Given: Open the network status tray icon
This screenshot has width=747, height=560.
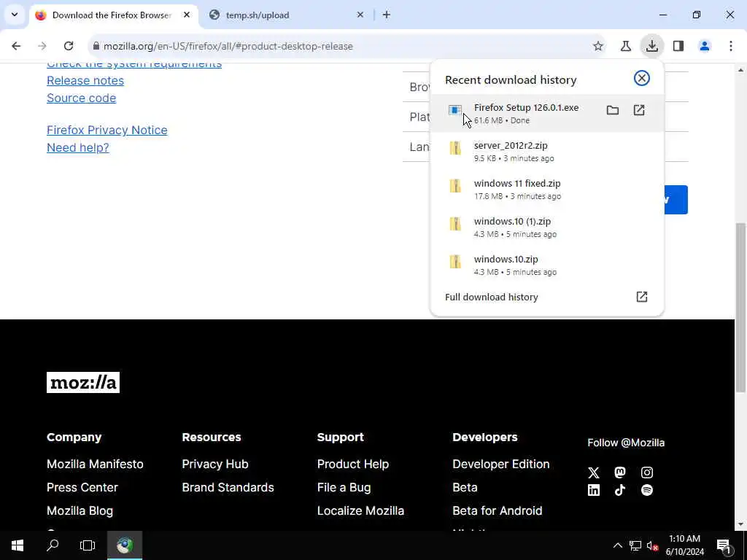Looking at the screenshot, I should click(x=635, y=545).
